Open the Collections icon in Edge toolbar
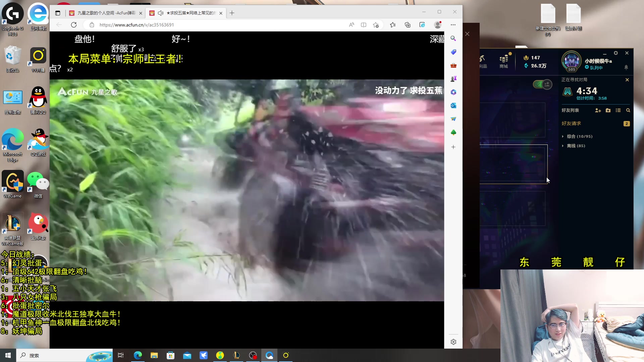644x362 pixels. tap(408, 25)
